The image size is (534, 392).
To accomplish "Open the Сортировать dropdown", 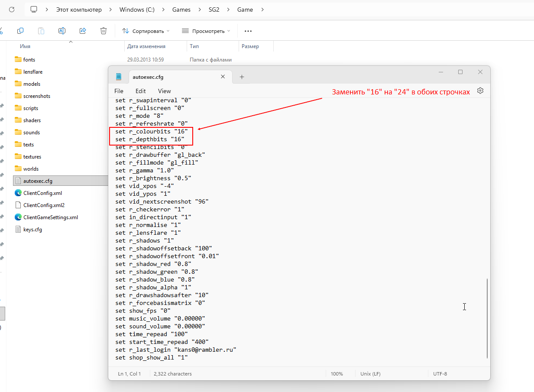I will coord(146,31).
